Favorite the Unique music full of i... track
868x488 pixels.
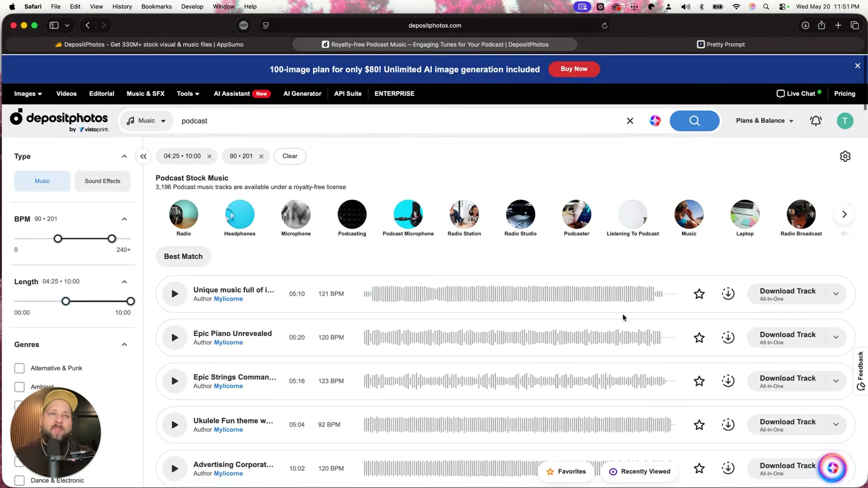click(699, 294)
